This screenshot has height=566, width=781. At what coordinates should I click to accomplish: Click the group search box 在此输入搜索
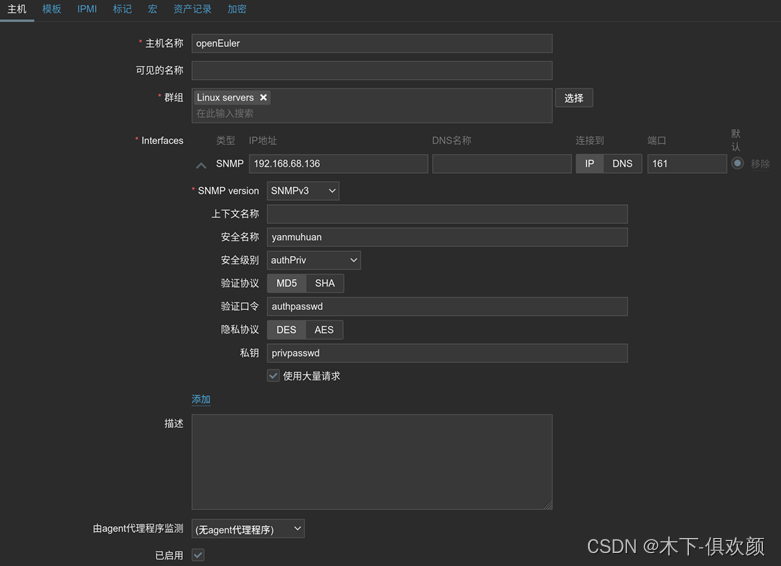click(372, 114)
